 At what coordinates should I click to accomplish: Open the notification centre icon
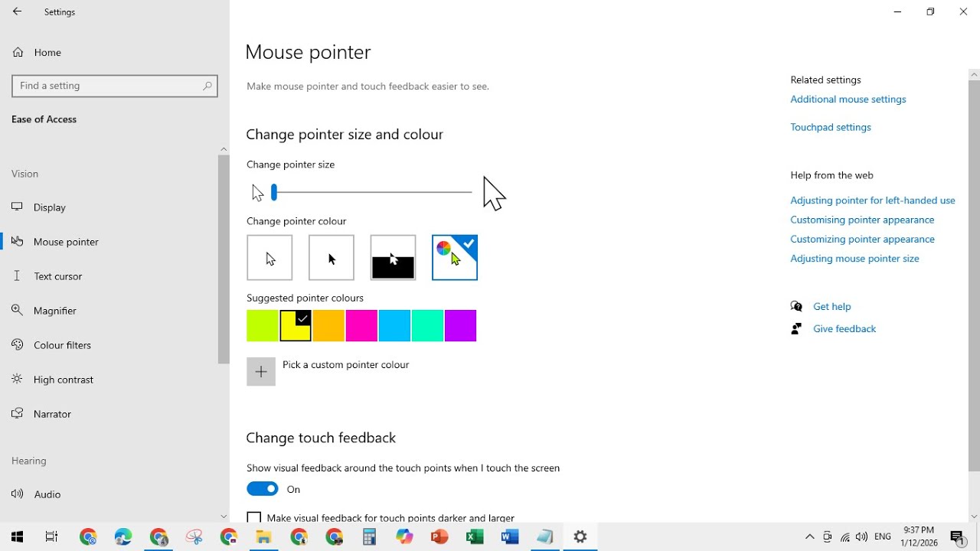[x=957, y=537]
